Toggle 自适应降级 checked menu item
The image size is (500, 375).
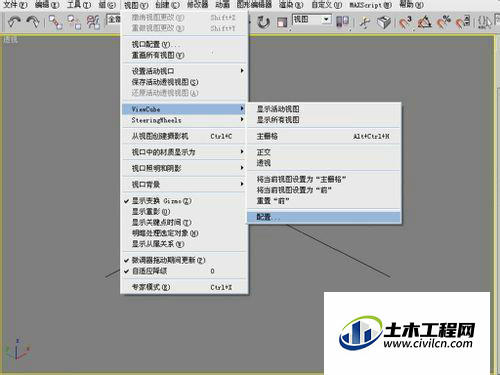click(x=184, y=271)
